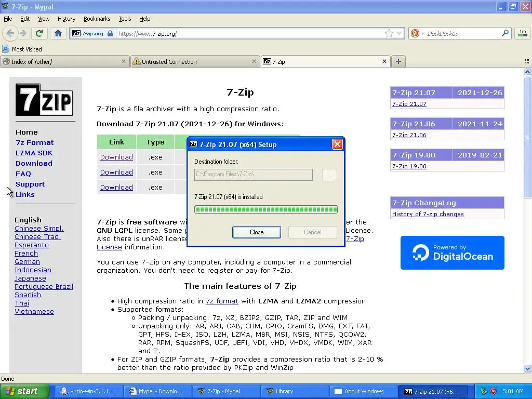
Task: Open the 7-Zip 21.06 news link
Action: point(409,135)
